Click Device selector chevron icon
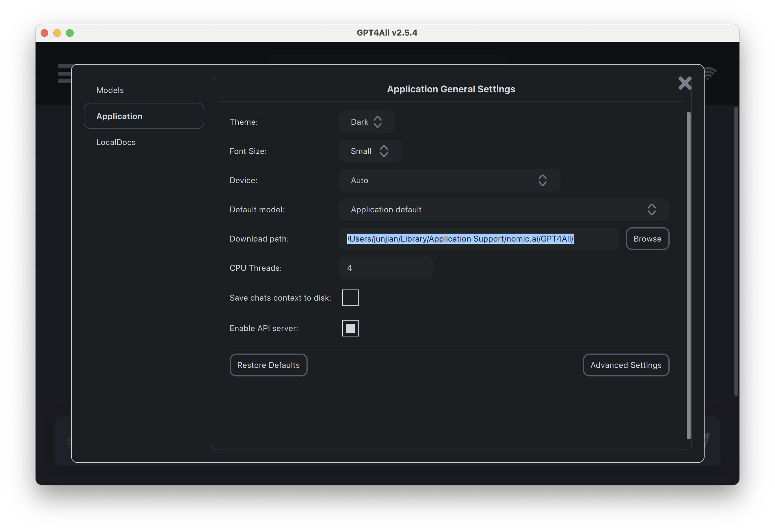 pyautogui.click(x=542, y=180)
